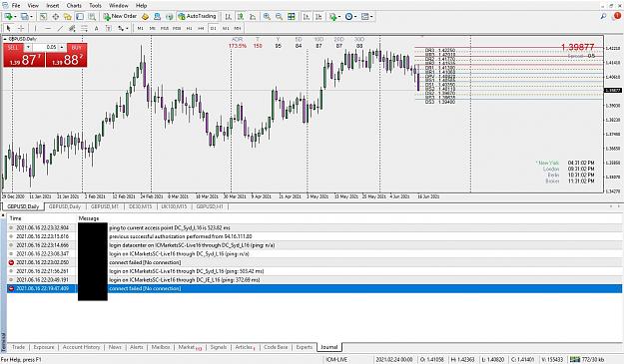Open the Account History terminal tab
Image resolution: width=624 pixels, height=364 pixels.
[x=82, y=347]
